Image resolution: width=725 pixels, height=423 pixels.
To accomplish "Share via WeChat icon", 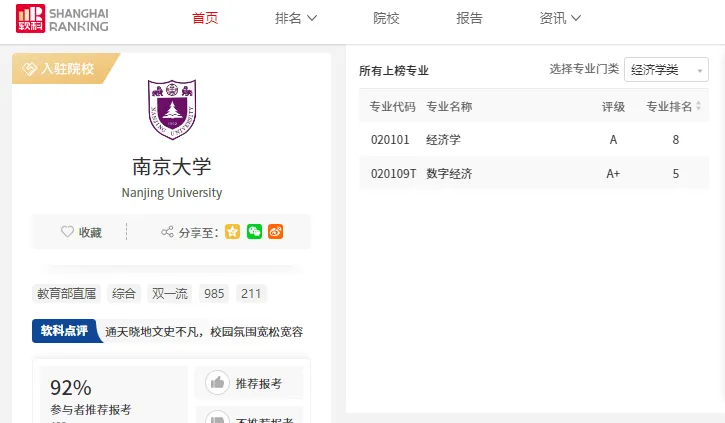I will tap(254, 232).
